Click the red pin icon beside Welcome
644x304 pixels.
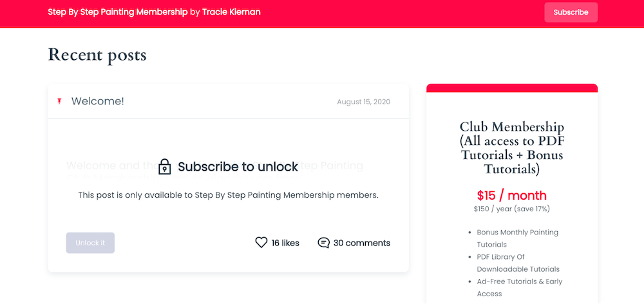point(59,102)
